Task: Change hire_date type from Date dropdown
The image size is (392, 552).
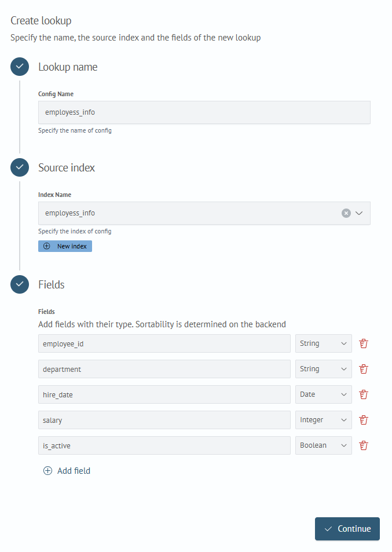Action: (x=323, y=394)
